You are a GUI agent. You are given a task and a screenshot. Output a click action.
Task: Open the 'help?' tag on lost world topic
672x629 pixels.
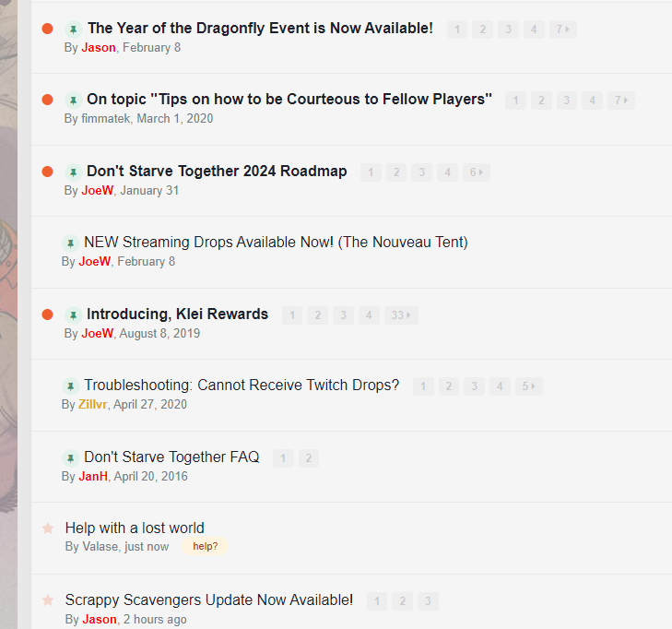(x=205, y=546)
